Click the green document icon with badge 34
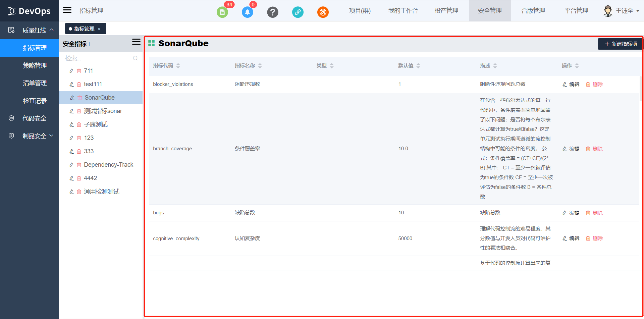The image size is (644, 319). (x=222, y=12)
